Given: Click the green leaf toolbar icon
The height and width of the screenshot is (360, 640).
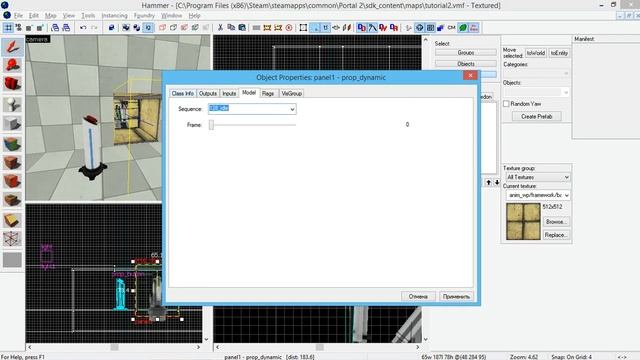Looking at the screenshot, I should (x=463, y=28).
